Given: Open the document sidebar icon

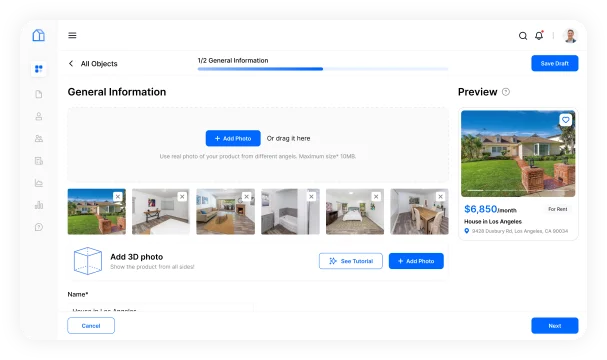Looking at the screenshot, I should coord(39,94).
